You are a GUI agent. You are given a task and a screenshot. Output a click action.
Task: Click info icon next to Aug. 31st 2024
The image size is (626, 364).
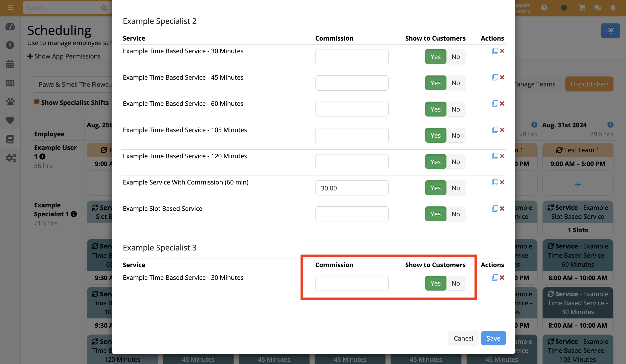(x=610, y=125)
